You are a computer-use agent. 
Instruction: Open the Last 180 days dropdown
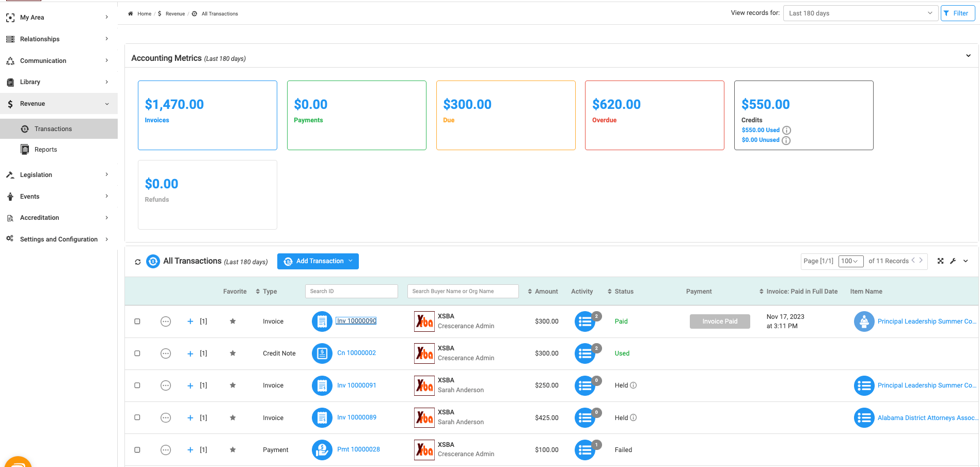pos(861,13)
